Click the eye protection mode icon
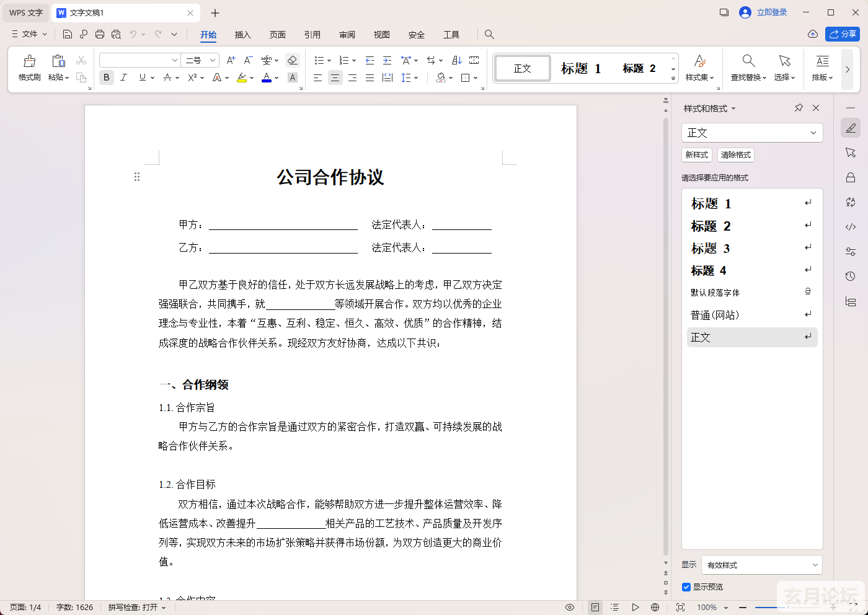868x615 pixels. [570, 608]
